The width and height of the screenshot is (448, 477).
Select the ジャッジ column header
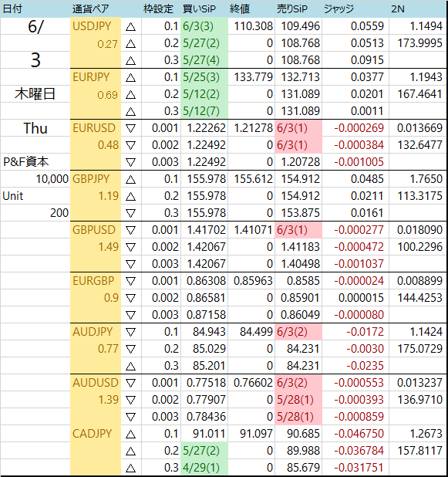339,8
